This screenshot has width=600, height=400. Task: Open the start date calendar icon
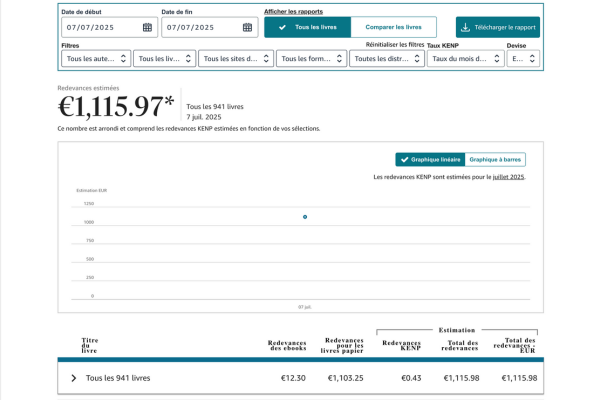(147, 27)
